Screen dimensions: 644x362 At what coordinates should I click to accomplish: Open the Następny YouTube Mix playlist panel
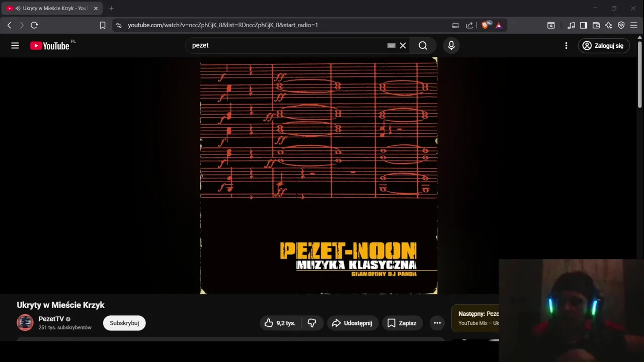click(x=475, y=318)
